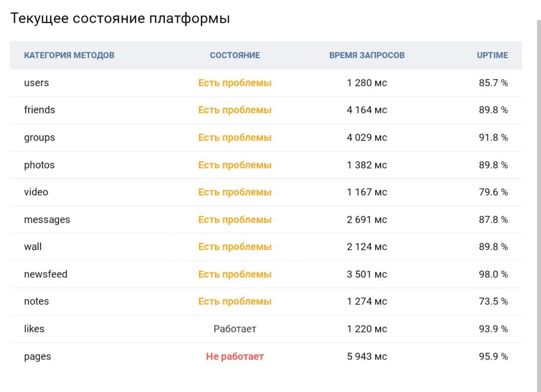Click the vertical scrollbar on the right
The height and width of the screenshot is (392, 541).
tap(539, 203)
